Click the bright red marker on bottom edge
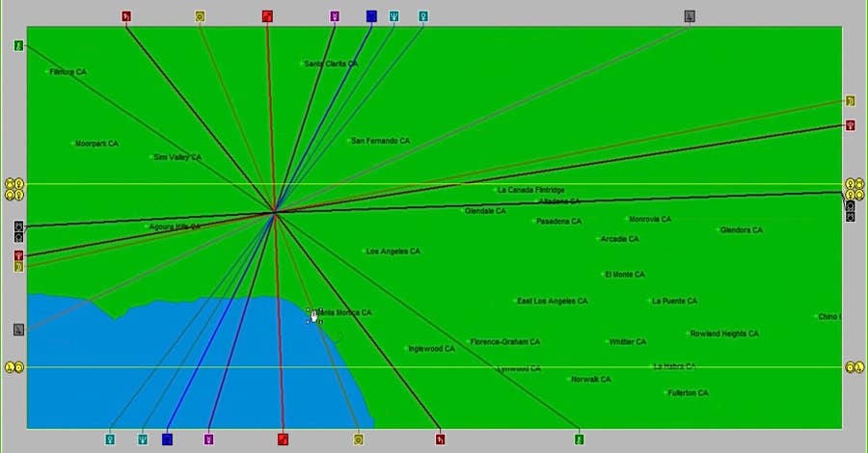 click(x=283, y=439)
